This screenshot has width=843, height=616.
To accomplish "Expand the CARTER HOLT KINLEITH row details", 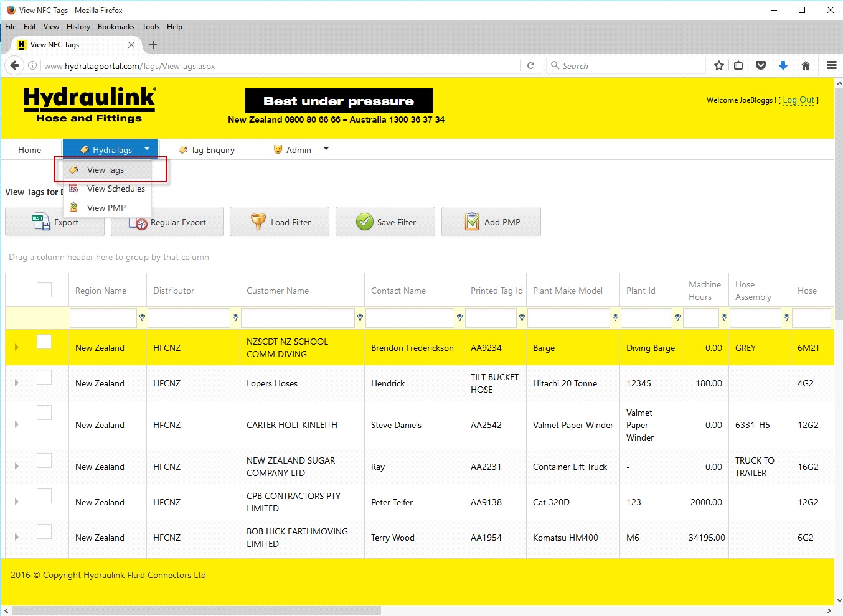I will click(x=16, y=424).
